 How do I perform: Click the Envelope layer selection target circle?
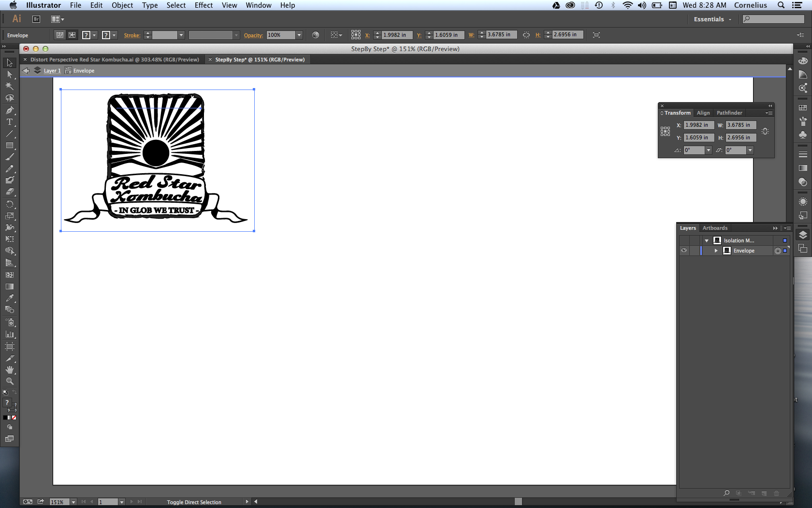coord(778,251)
